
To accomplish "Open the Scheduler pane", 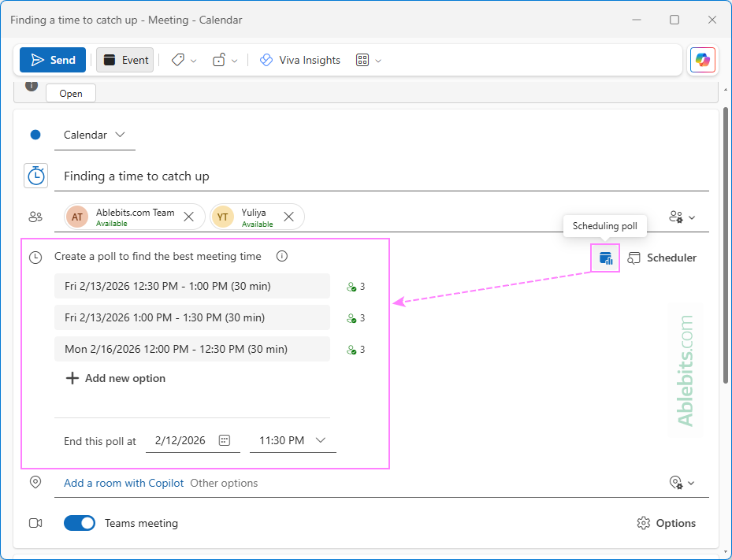I will pyautogui.click(x=662, y=258).
